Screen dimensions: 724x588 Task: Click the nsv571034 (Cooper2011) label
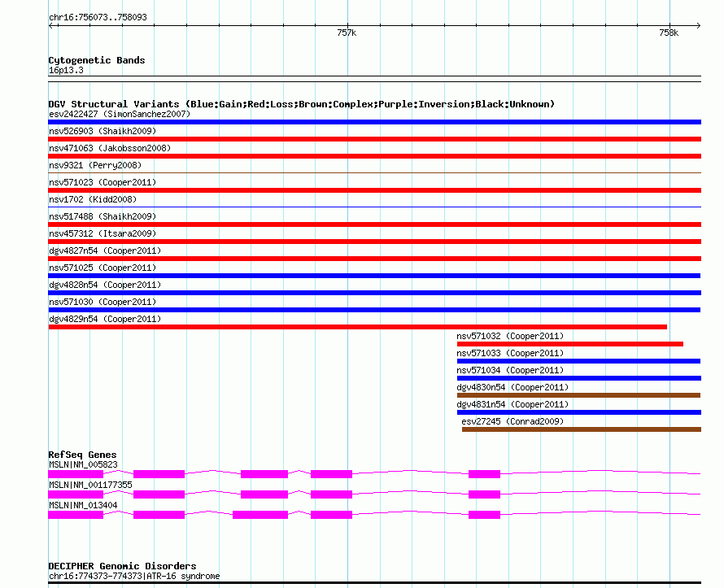point(510,370)
